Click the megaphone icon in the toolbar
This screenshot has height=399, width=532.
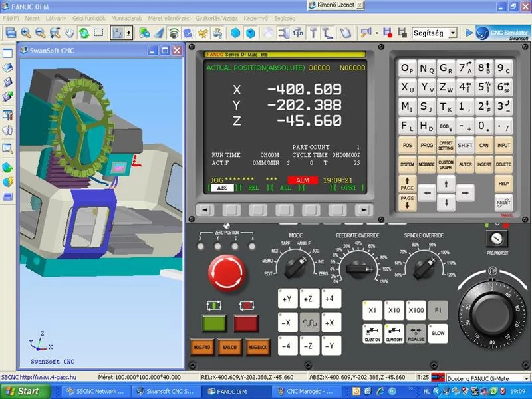(x=366, y=33)
